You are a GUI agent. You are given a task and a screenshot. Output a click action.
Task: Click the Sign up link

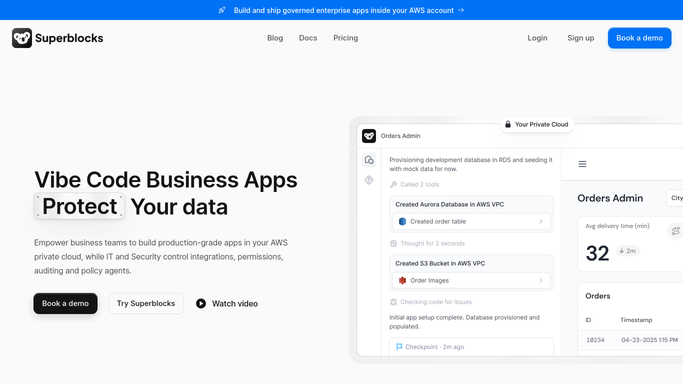point(581,38)
